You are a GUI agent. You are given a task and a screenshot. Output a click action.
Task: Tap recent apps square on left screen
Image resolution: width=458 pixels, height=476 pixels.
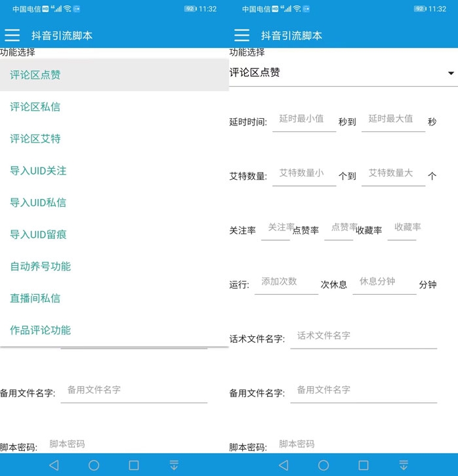[x=134, y=465]
